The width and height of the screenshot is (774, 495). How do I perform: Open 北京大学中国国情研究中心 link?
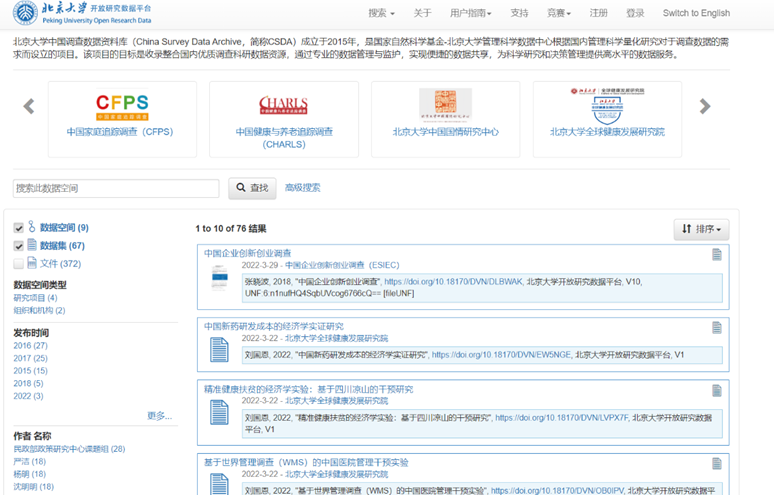pos(445,132)
